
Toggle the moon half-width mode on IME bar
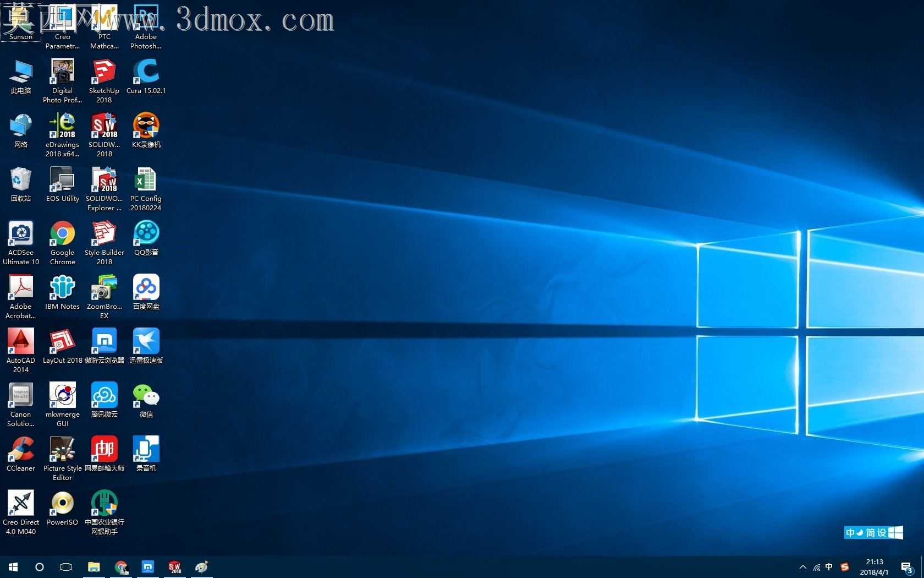860,533
